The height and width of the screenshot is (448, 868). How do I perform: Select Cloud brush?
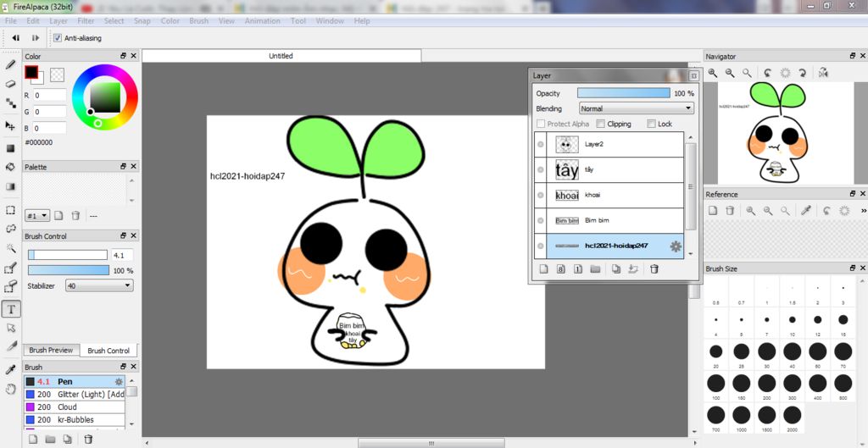(75, 407)
